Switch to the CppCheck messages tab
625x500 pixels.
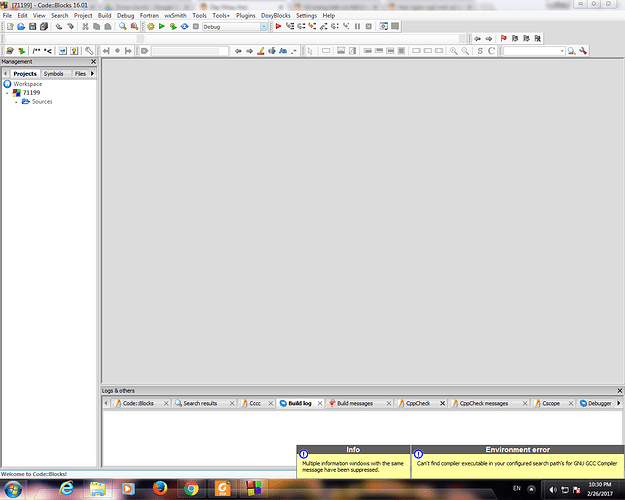click(x=483, y=404)
